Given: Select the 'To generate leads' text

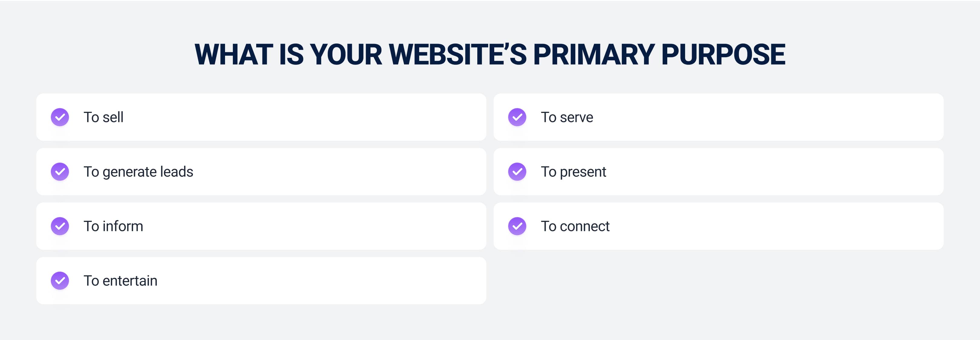Looking at the screenshot, I should click(139, 172).
